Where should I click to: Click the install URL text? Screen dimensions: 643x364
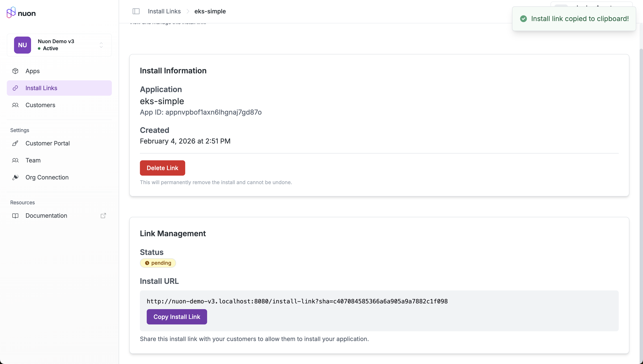[297, 301]
